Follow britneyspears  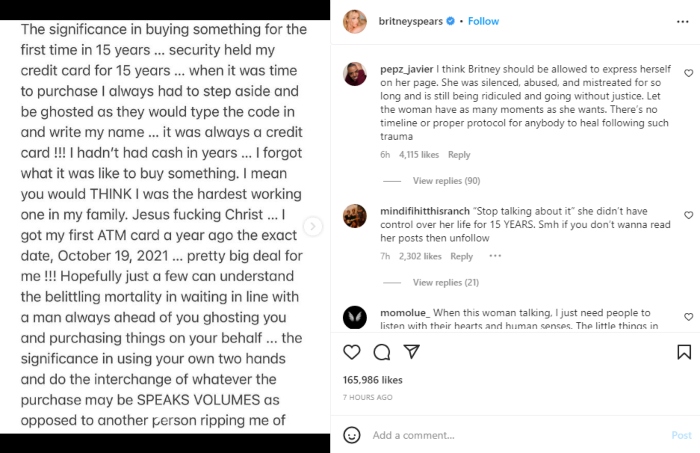484,20
